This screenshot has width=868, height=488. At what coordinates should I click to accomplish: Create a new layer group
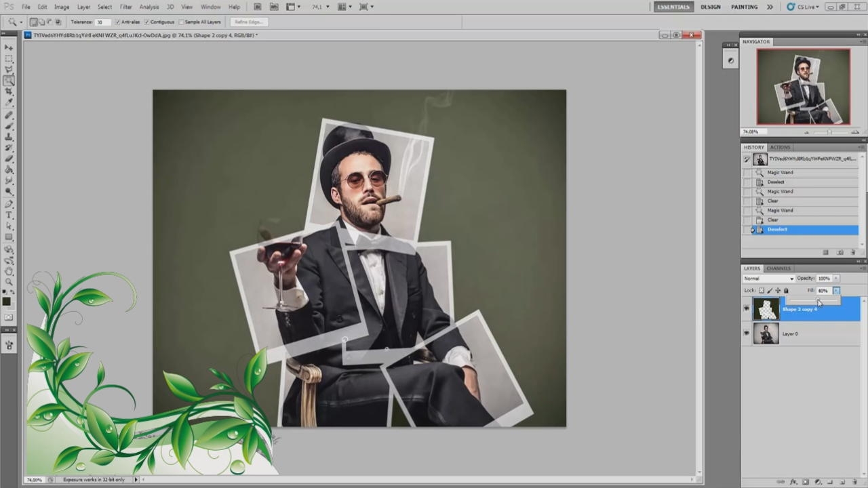point(830,482)
